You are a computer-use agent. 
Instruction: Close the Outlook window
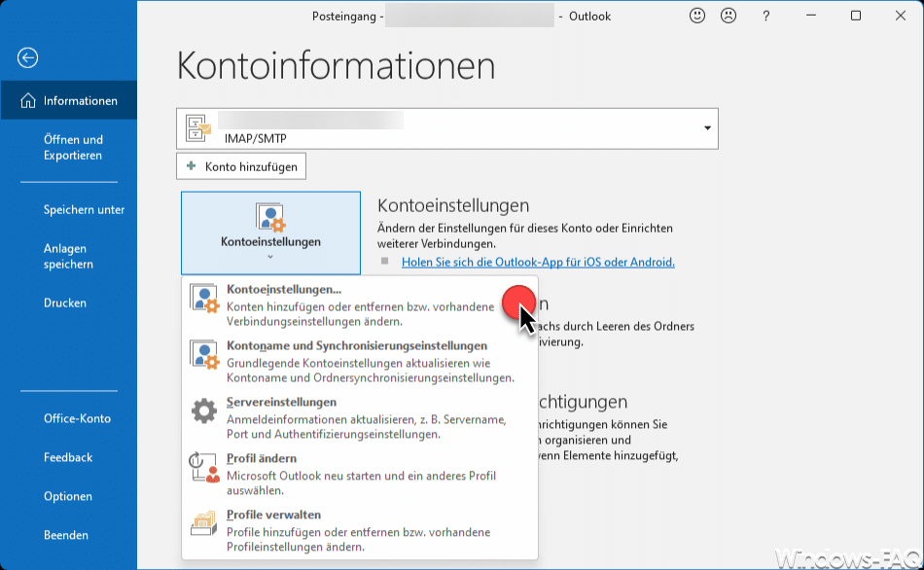point(901,16)
